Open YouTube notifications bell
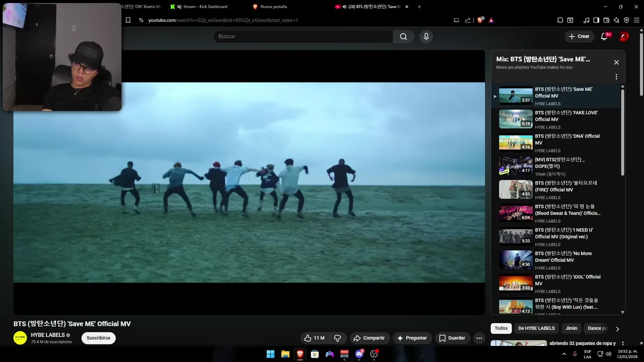Screen dimensions: 644x362 pos(604,36)
